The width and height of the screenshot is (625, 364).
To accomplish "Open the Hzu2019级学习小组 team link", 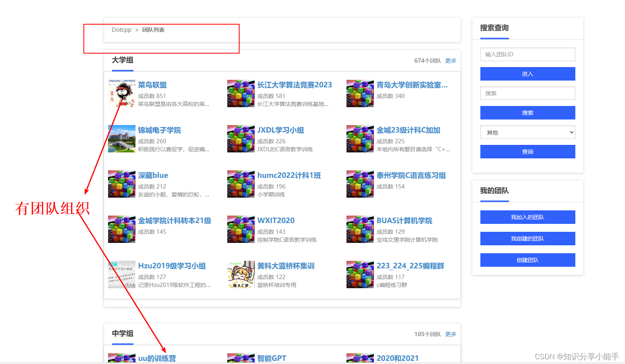I will (172, 266).
